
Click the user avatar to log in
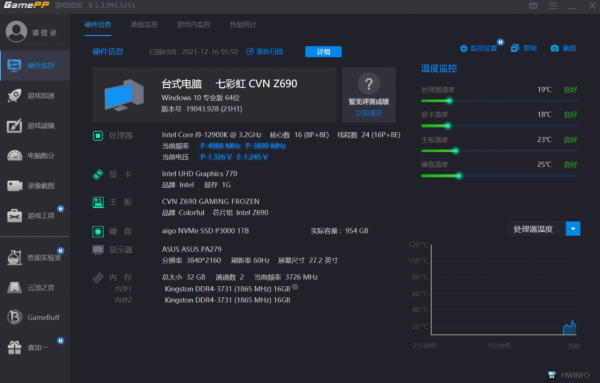point(16,31)
